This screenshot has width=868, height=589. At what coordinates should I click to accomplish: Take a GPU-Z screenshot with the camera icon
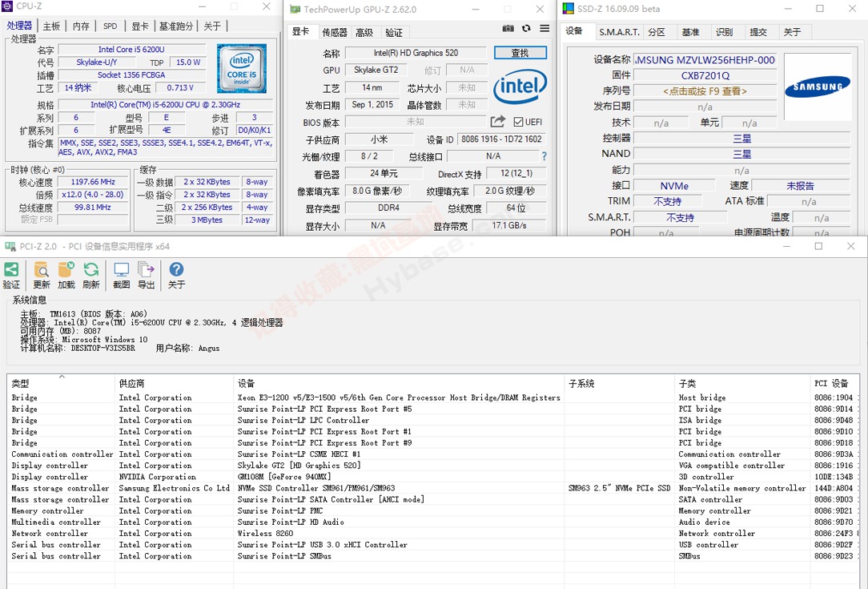click(x=508, y=28)
